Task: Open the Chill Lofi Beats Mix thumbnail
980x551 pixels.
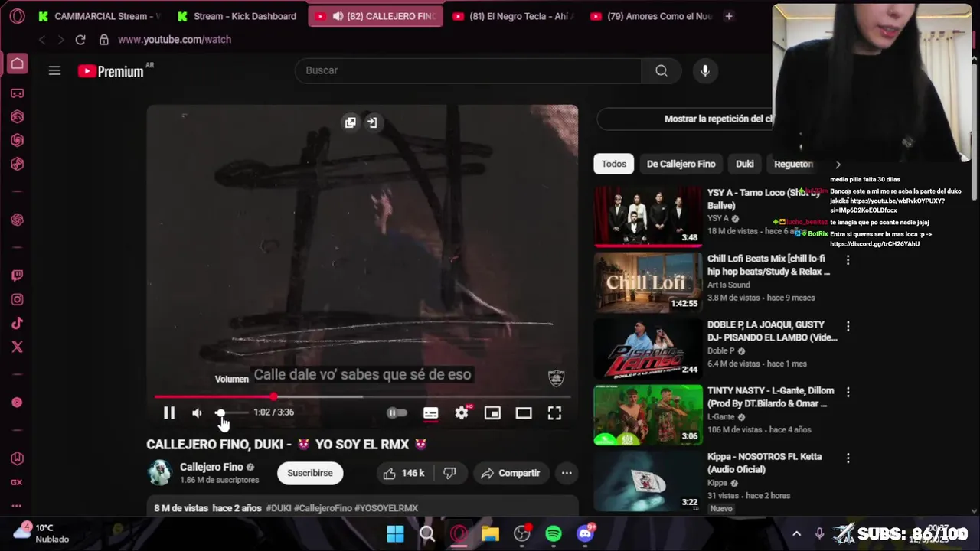Action: tap(648, 282)
